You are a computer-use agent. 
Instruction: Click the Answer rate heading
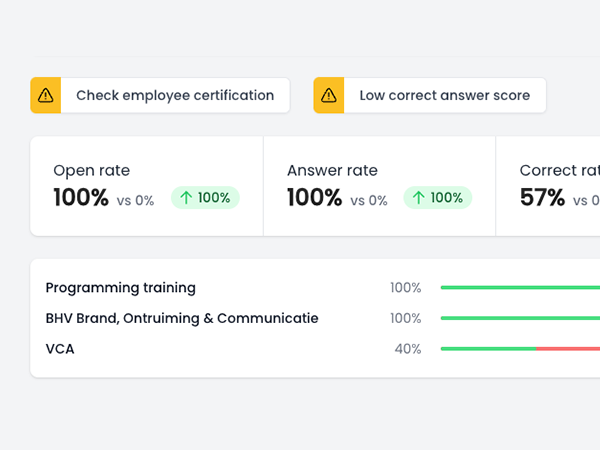coord(332,171)
